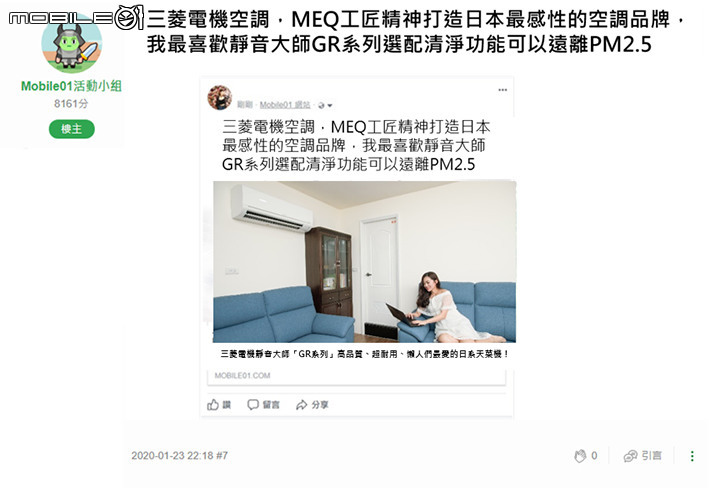The image size is (720, 488).
Task: Click the 三菱電機靜音大師 GR系列 article caption
Action: tap(365, 354)
